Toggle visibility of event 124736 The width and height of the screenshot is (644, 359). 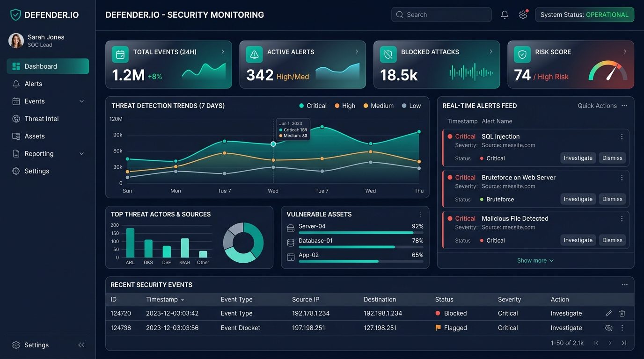(x=608, y=328)
